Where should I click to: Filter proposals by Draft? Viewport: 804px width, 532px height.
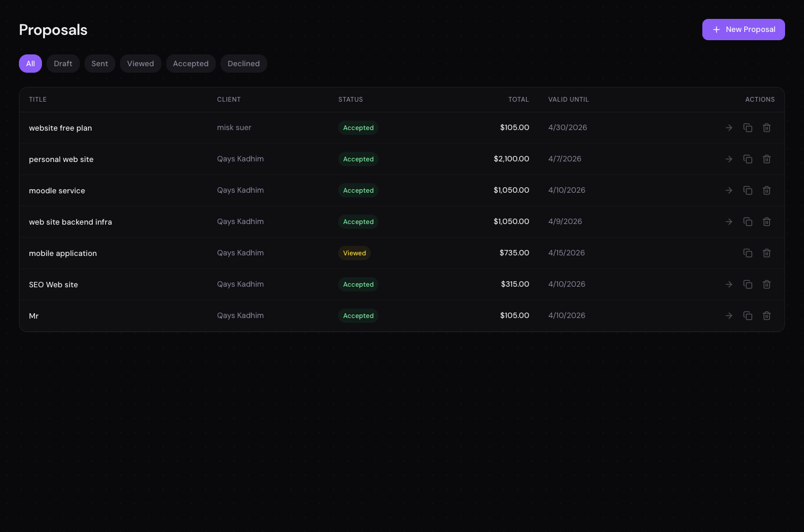[63, 63]
